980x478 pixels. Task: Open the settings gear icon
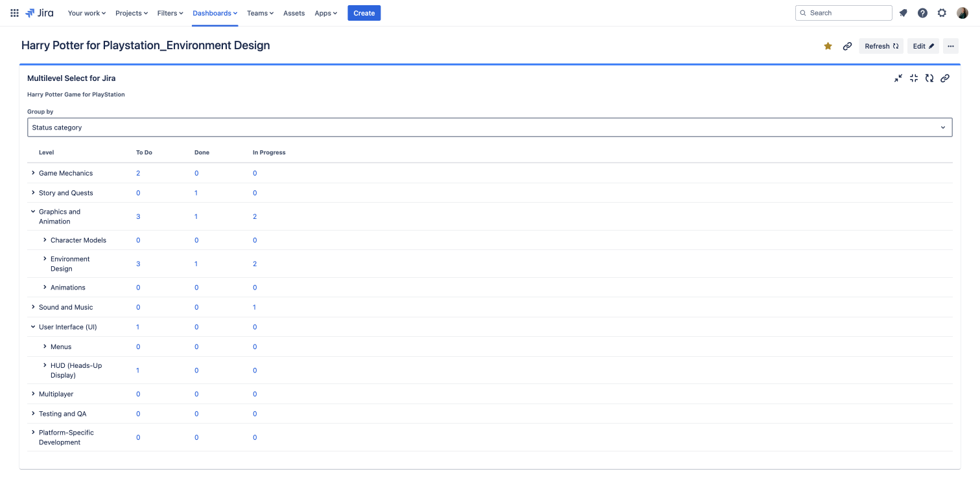pyautogui.click(x=942, y=13)
